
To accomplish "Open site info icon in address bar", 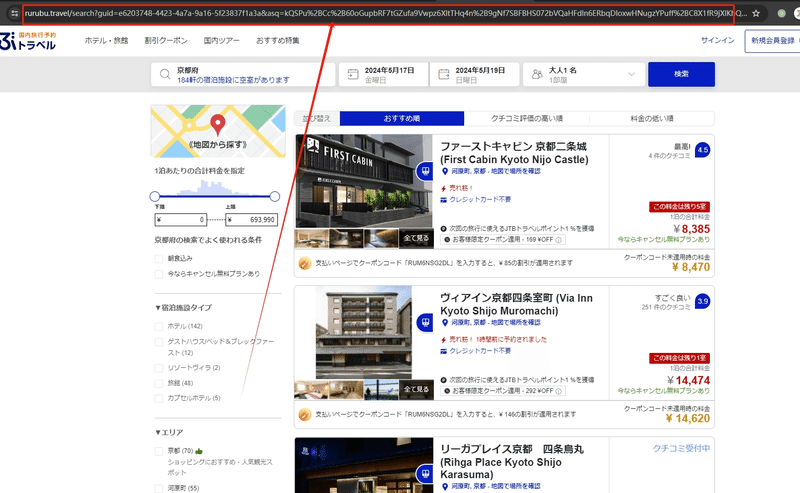I will tap(14, 13).
